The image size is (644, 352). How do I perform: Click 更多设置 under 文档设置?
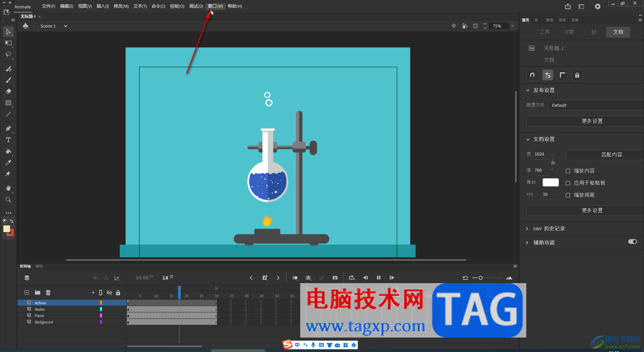tap(592, 211)
